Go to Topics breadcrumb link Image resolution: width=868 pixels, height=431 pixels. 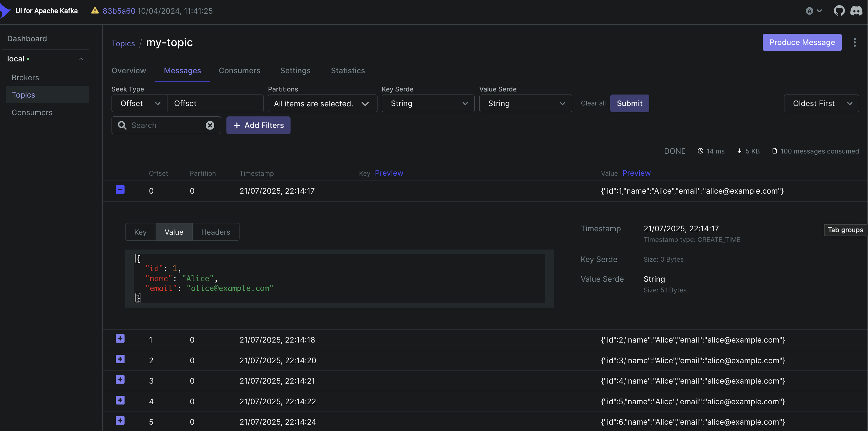[123, 43]
